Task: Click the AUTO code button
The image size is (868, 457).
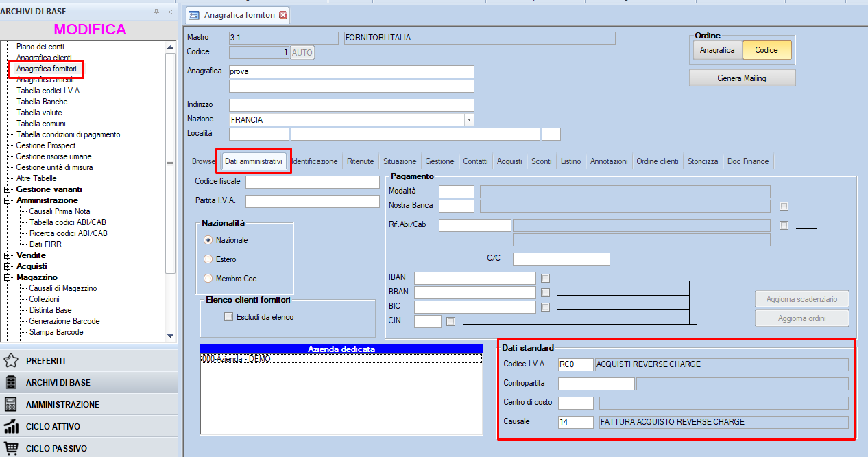Action: click(x=302, y=52)
